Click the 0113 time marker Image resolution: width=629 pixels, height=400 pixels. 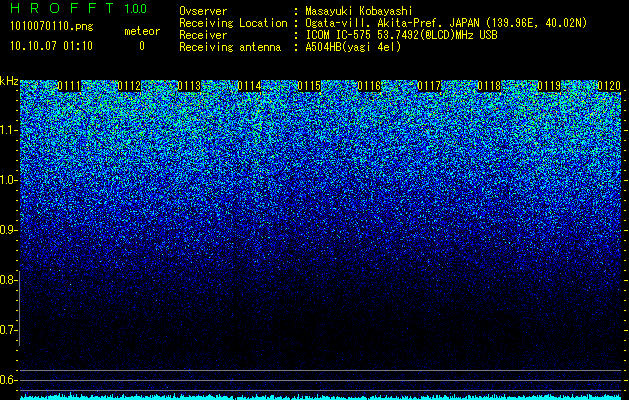(189, 86)
